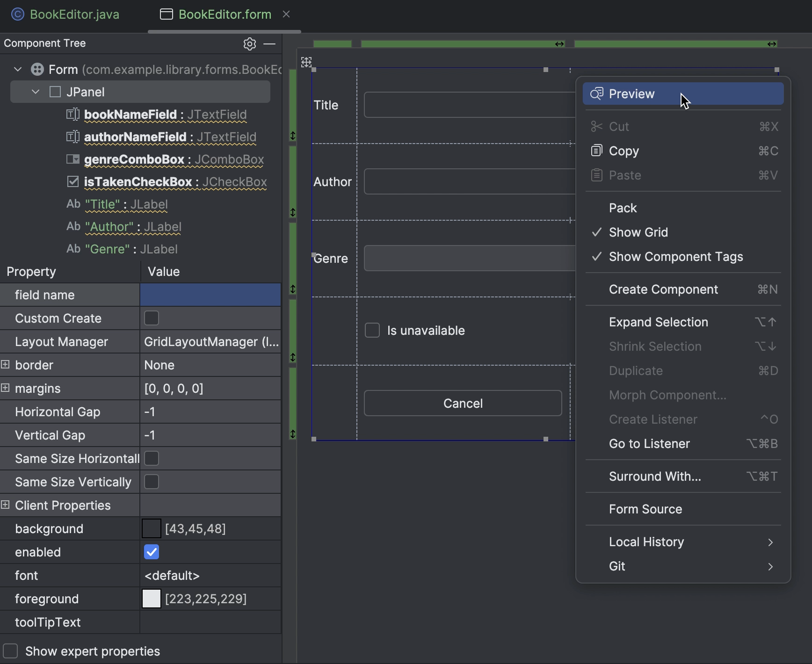
Task: Choose "Form Source" from the context menu
Action: (x=645, y=509)
